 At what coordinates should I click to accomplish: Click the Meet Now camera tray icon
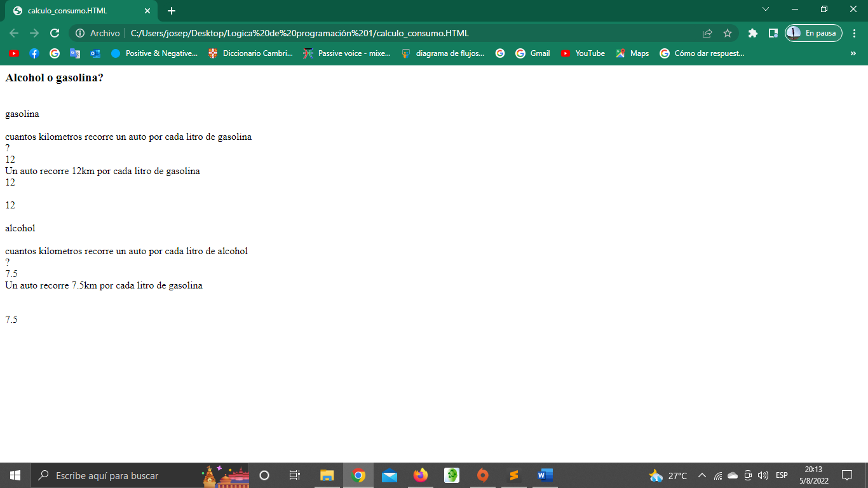coord(748,475)
